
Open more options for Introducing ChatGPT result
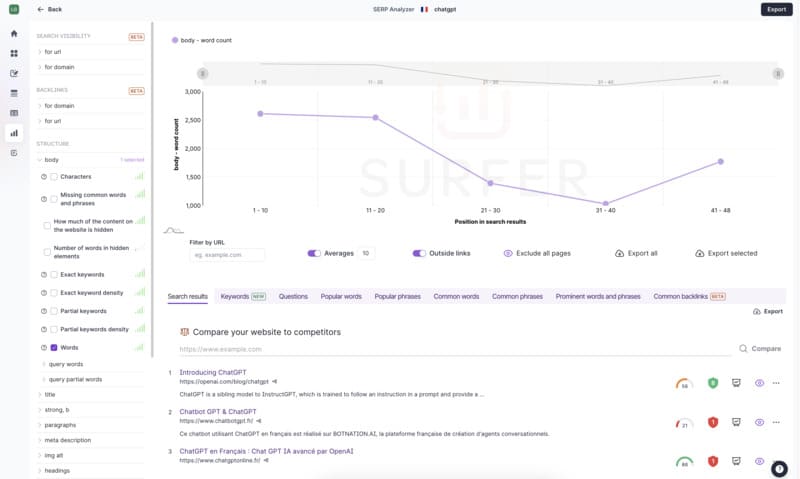[x=776, y=383]
